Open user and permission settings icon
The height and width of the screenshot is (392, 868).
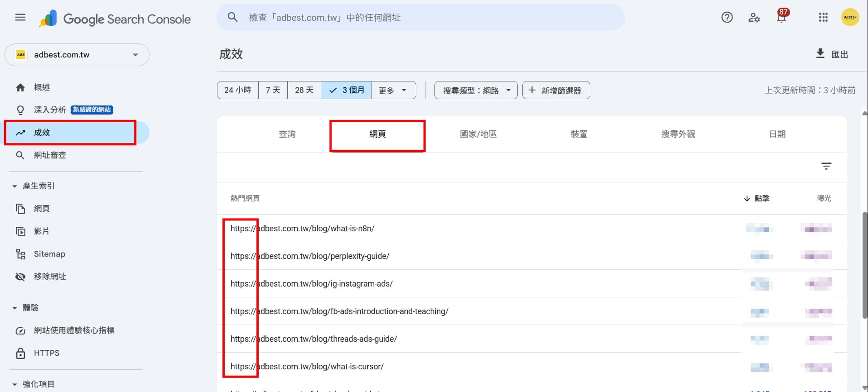(754, 18)
